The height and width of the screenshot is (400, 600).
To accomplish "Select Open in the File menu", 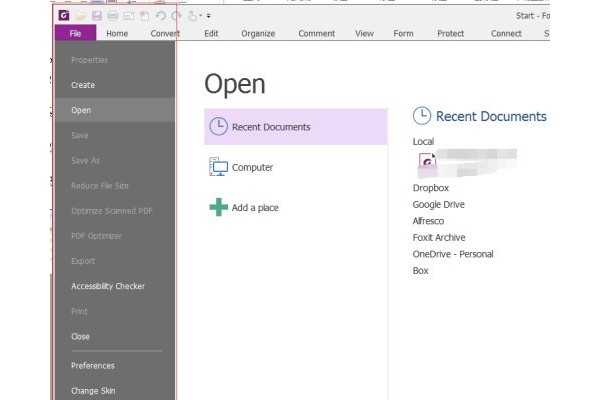I will [115, 110].
